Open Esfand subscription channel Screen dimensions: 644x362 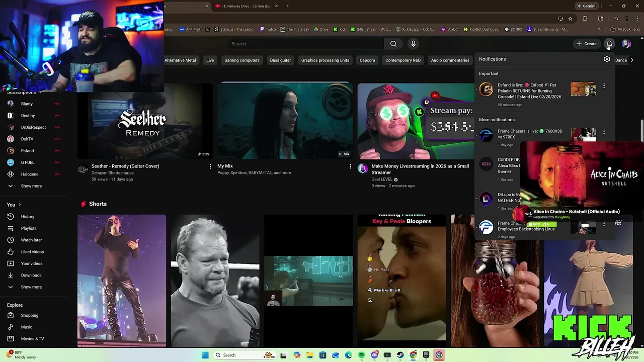[x=33, y=151]
